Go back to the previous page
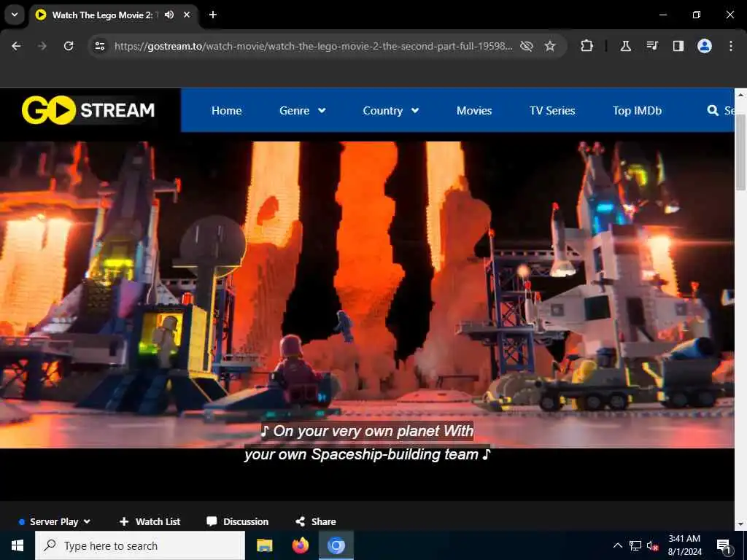 (16, 46)
